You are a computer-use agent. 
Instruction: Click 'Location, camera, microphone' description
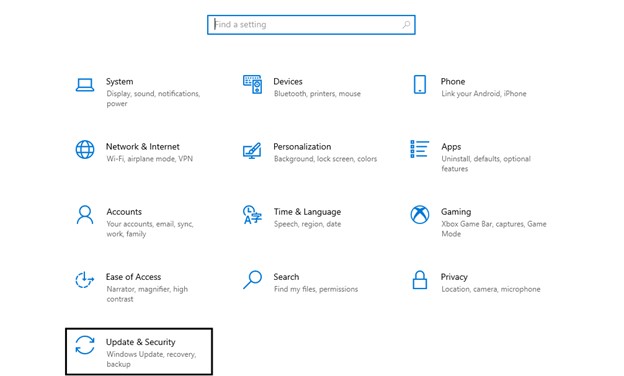click(491, 289)
